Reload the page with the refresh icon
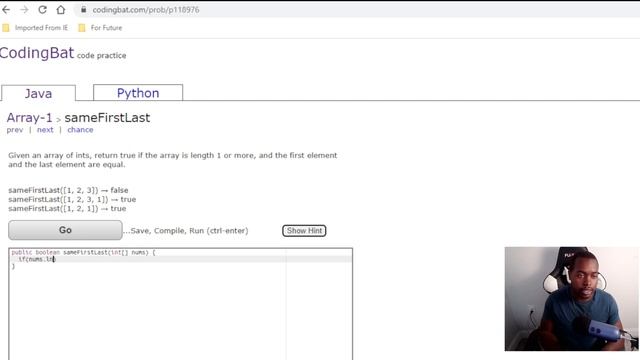 pyautogui.click(x=42, y=10)
